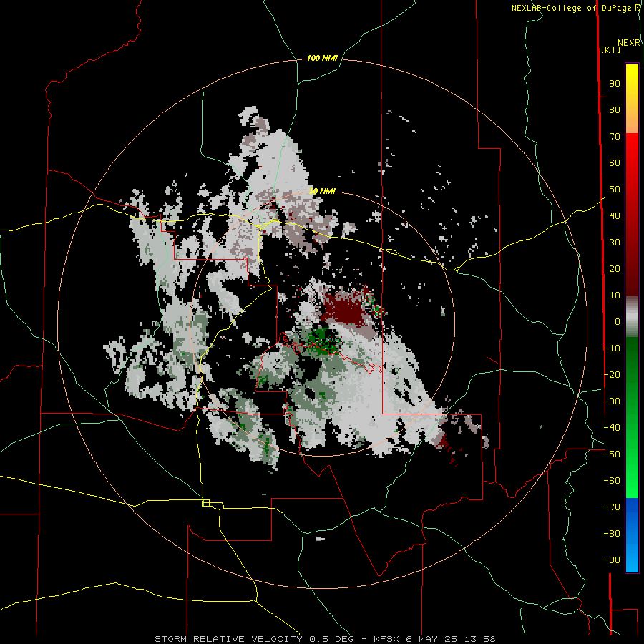
Task: Click the KFSX radar site identifier
Action: (x=388, y=639)
